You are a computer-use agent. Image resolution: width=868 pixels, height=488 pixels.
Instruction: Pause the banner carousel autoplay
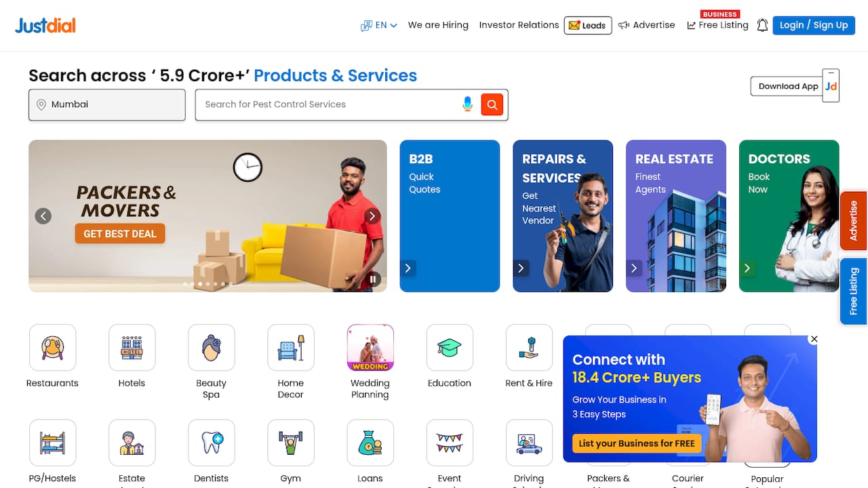click(373, 279)
